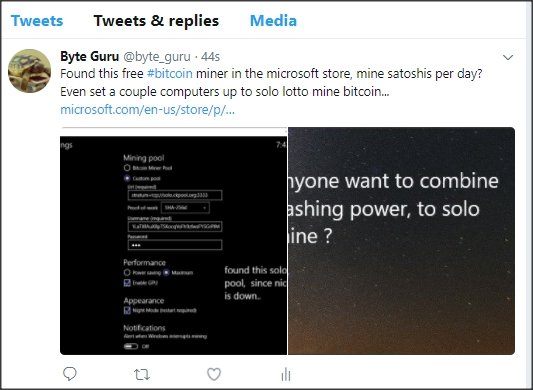Open the Proof of work dropdown
Screen dimensions: 533x390
[x=185, y=207]
